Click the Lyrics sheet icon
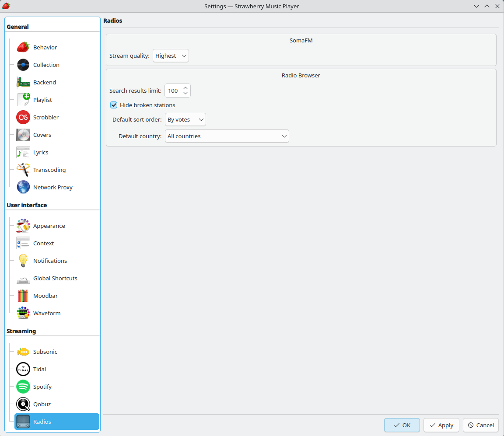This screenshot has height=436, width=504. [x=23, y=152]
